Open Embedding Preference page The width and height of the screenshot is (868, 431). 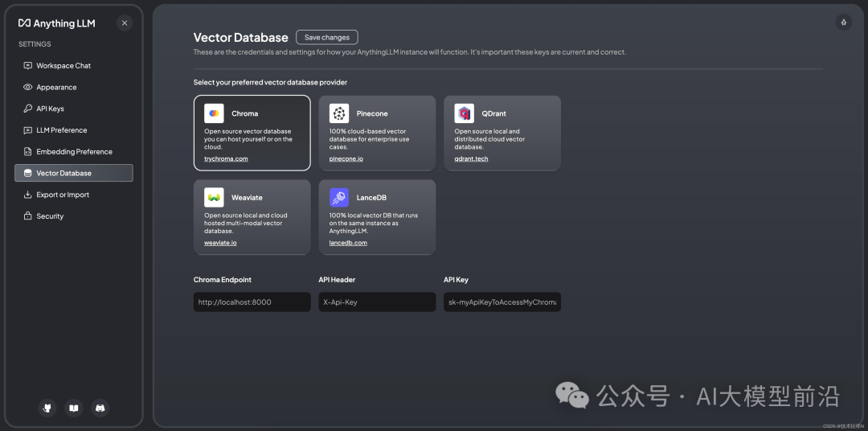[74, 152]
